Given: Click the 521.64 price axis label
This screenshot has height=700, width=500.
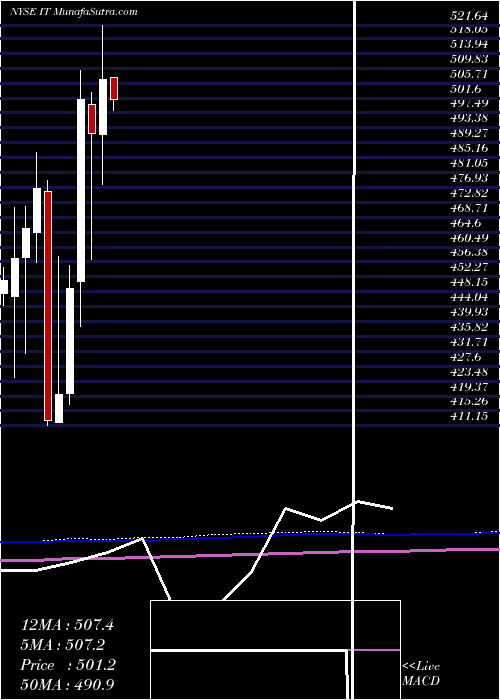Looking at the screenshot, I should 469,16.
